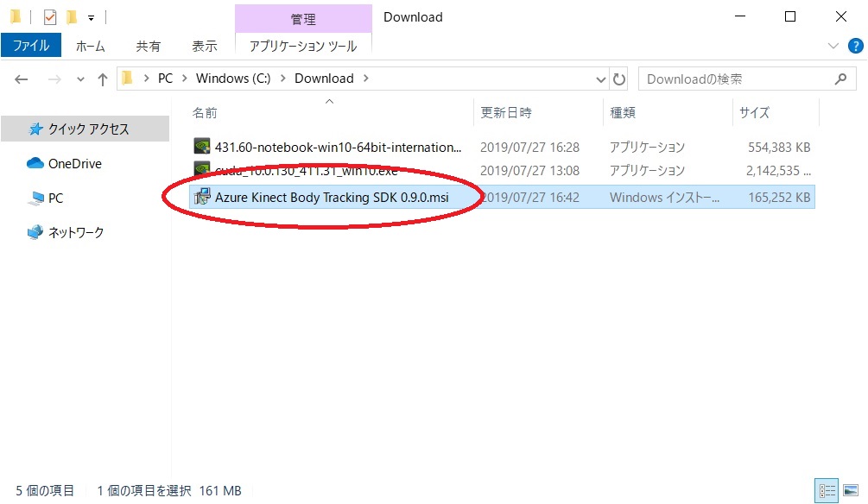
Task: Click 1 個の項目を選択 161 MB status text
Action: (169, 491)
